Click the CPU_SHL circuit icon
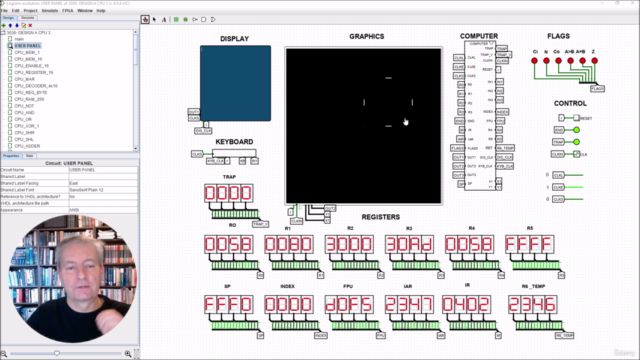 (x=10, y=139)
